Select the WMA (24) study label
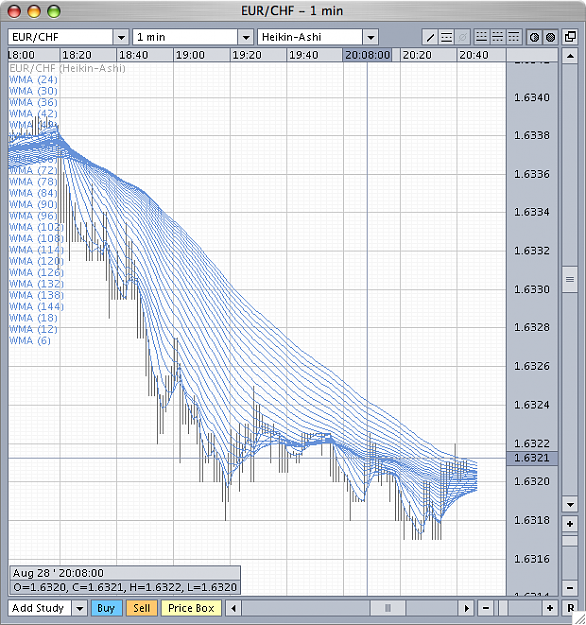586x625 pixels. (x=33, y=80)
